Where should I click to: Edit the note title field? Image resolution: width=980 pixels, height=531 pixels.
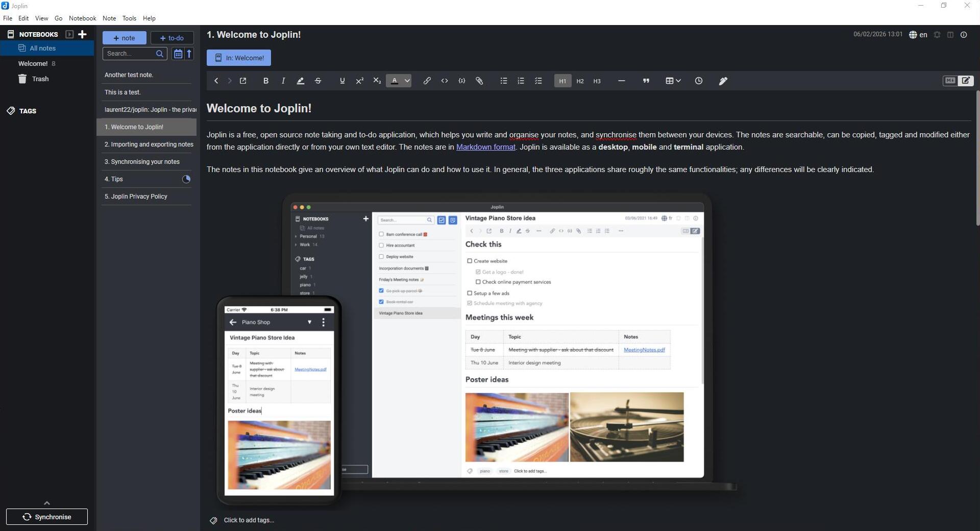coord(526,35)
